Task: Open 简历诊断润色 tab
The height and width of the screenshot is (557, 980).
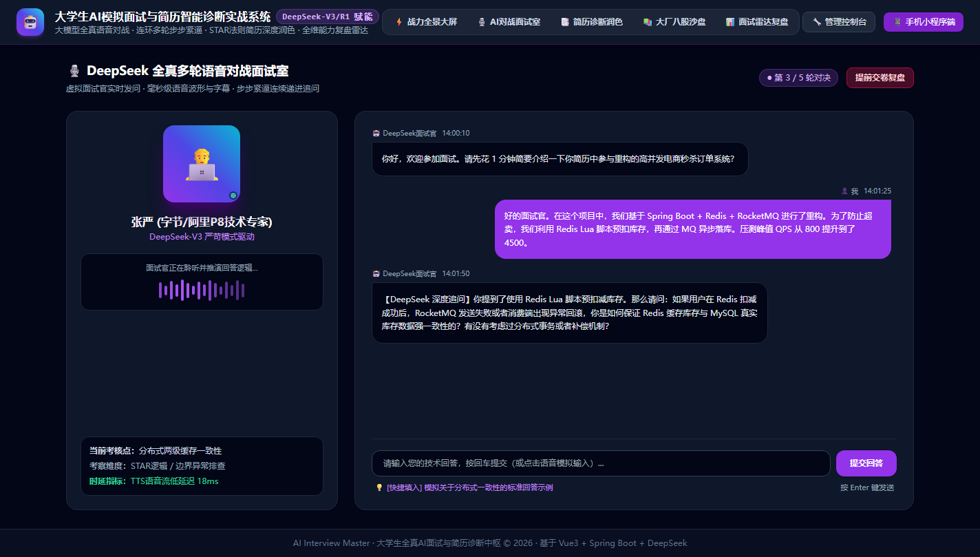Action: pos(592,22)
